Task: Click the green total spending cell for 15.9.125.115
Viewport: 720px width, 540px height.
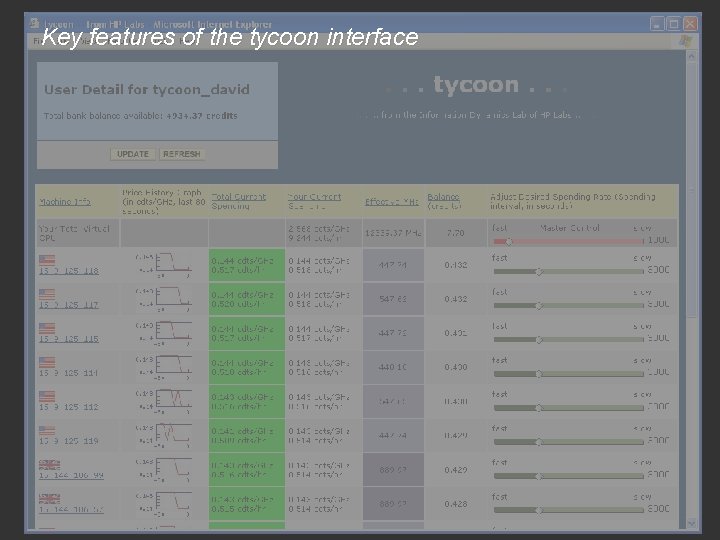Action: (247, 333)
